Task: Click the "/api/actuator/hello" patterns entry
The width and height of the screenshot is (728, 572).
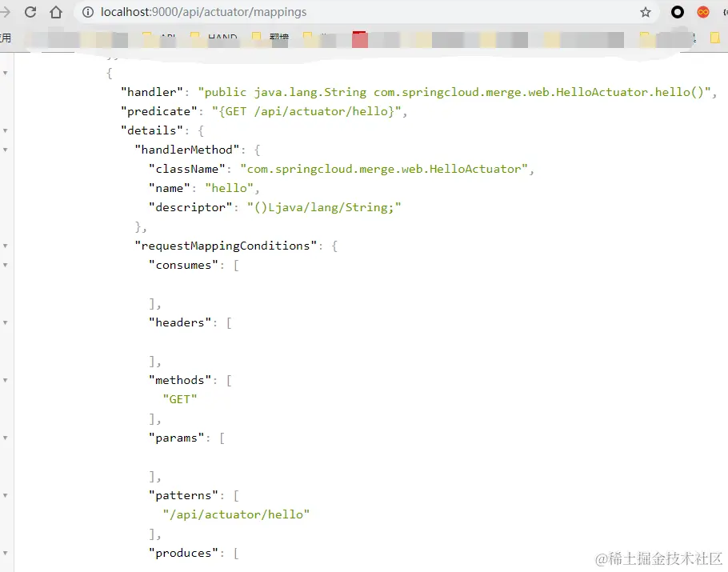Action: tap(236, 514)
